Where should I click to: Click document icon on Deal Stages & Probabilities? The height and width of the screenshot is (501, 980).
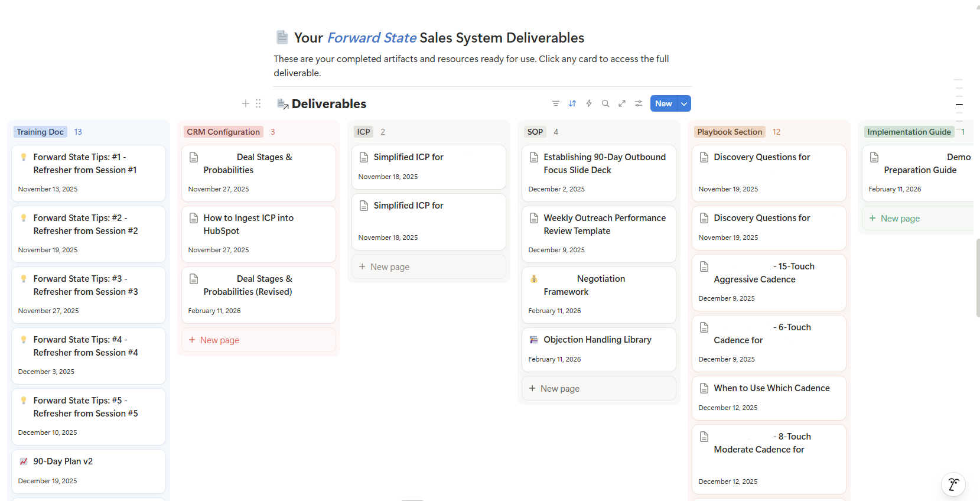[194, 157]
